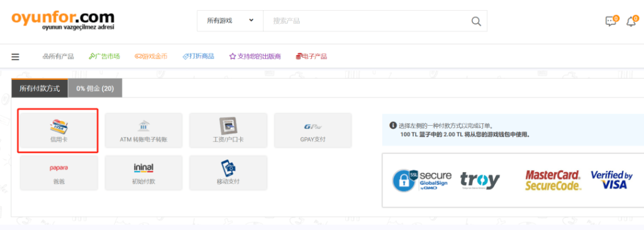This screenshot has height=230, width=644.
Task: Click the icon beside 广告市场
Action: (x=92, y=57)
